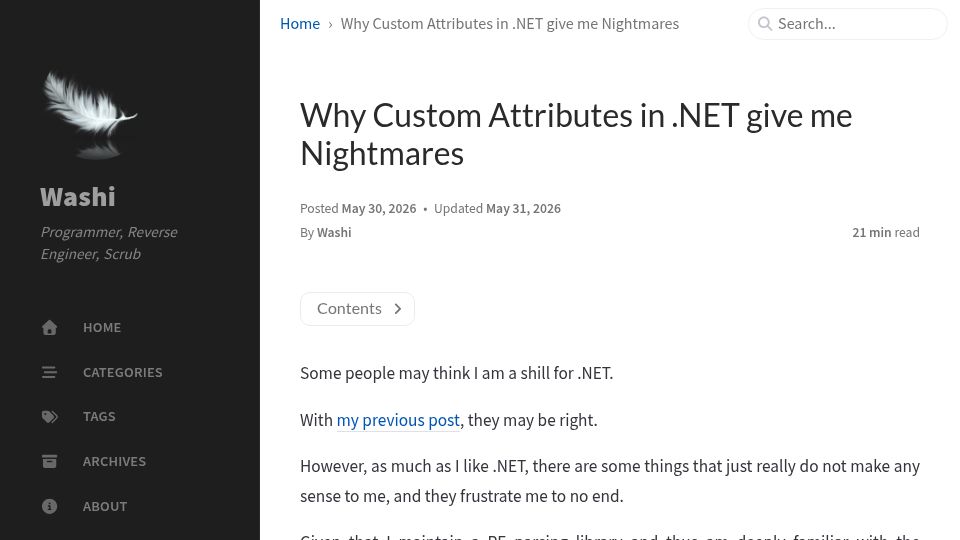
Task: Click the '21 min read' label
Action: (x=886, y=233)
